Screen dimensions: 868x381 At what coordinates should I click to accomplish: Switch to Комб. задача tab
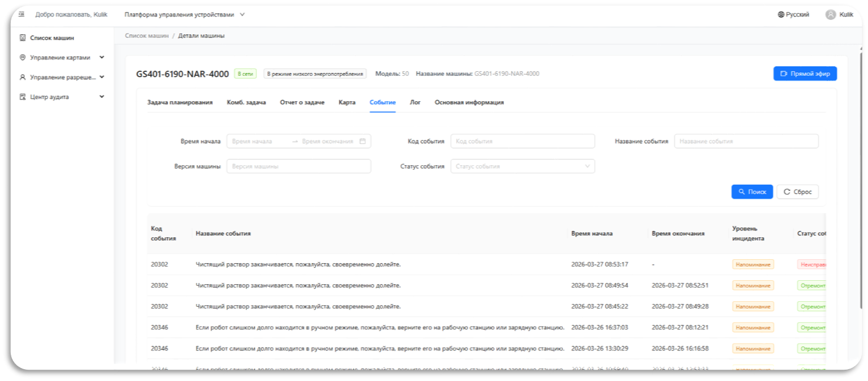(246, 102)
